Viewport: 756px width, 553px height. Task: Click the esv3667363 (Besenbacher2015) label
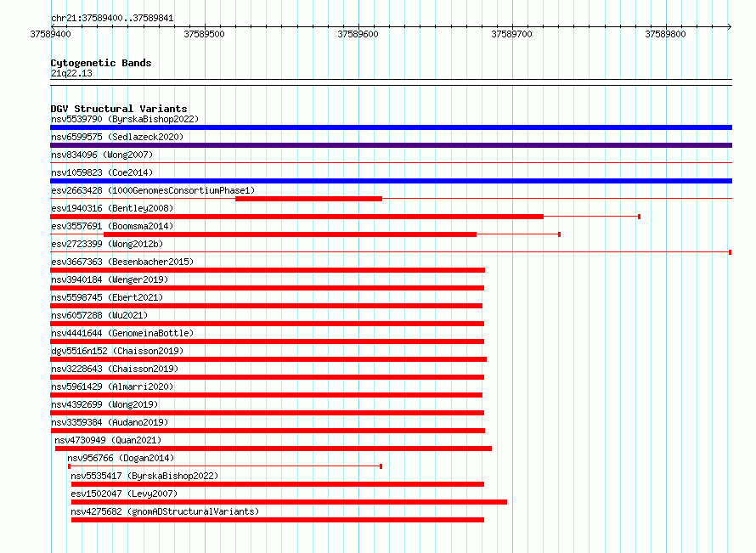(x=122, y=262)
